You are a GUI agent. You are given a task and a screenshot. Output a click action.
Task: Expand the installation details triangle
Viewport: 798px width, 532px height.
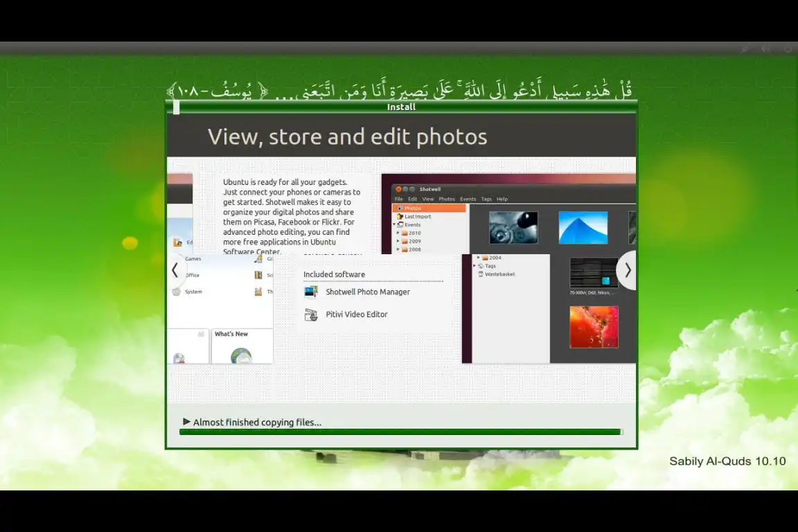tap(186, 422)
